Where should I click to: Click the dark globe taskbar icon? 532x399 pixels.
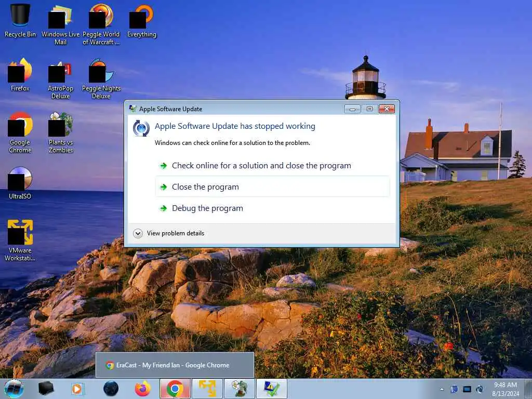pyautogui.click(x=111, y=389)
